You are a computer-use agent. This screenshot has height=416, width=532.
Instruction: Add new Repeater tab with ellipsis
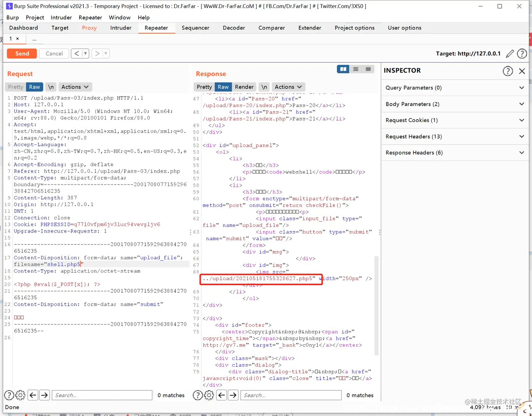34,39
